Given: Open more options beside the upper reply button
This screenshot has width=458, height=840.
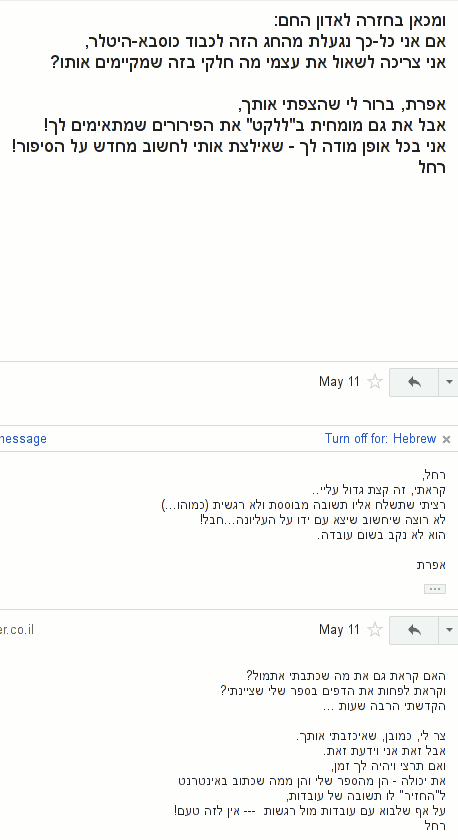Looking at the screenshot, I should click(449, 382).
